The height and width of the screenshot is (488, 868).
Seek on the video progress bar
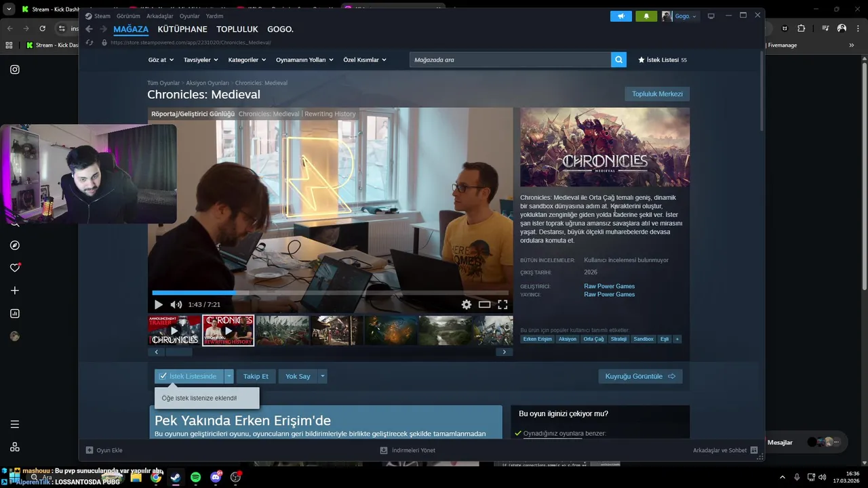pos(330,293)
